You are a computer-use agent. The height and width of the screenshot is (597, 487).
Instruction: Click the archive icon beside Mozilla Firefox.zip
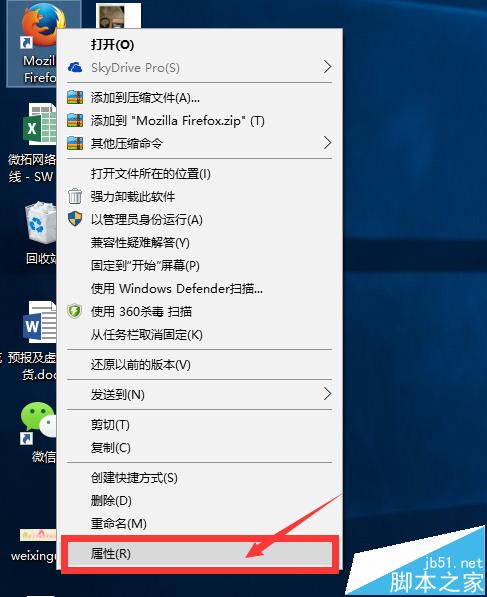(75, 120)
